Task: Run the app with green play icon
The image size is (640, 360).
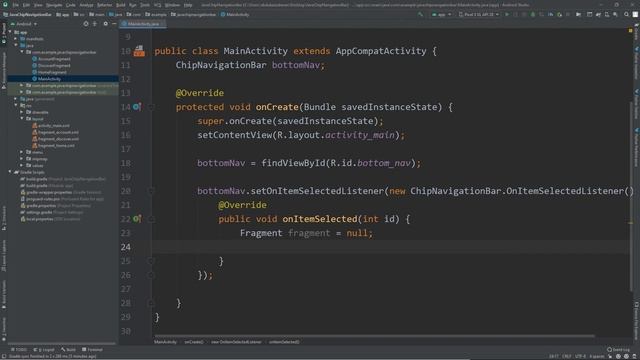Action: 507,15
